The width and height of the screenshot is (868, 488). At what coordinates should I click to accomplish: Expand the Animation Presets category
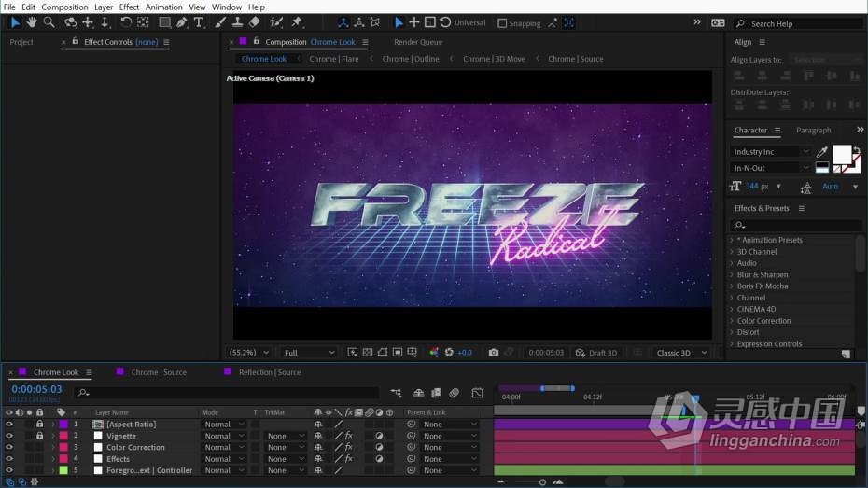point(732,240)
